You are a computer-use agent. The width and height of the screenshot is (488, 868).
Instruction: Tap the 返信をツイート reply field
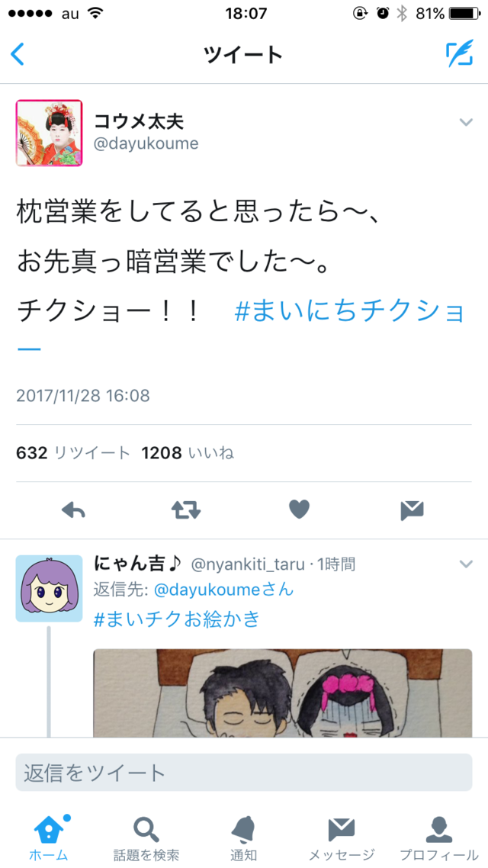coord(243,772)
